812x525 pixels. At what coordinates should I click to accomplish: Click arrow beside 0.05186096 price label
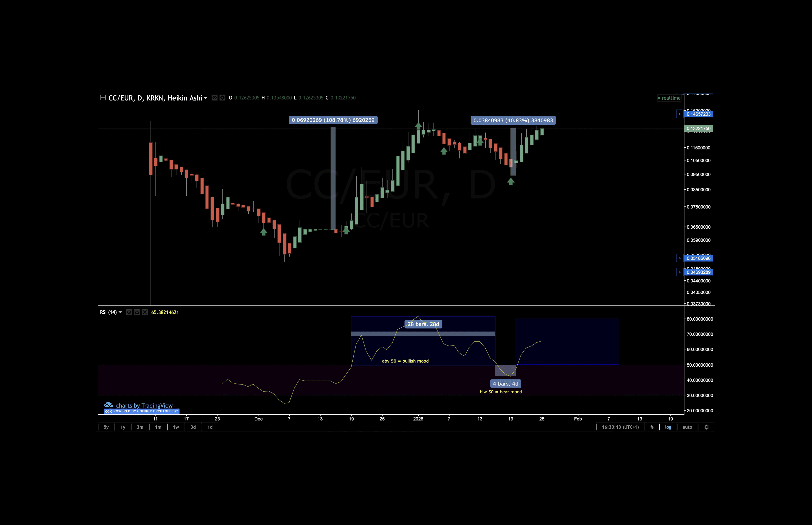coord(679,258)
